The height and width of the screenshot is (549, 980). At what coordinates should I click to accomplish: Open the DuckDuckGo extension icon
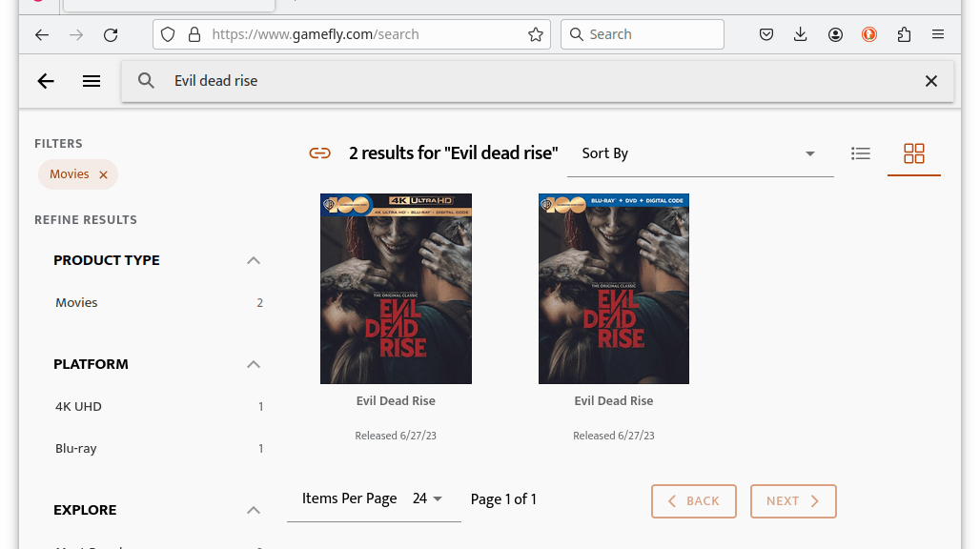(x=868, y=34)
